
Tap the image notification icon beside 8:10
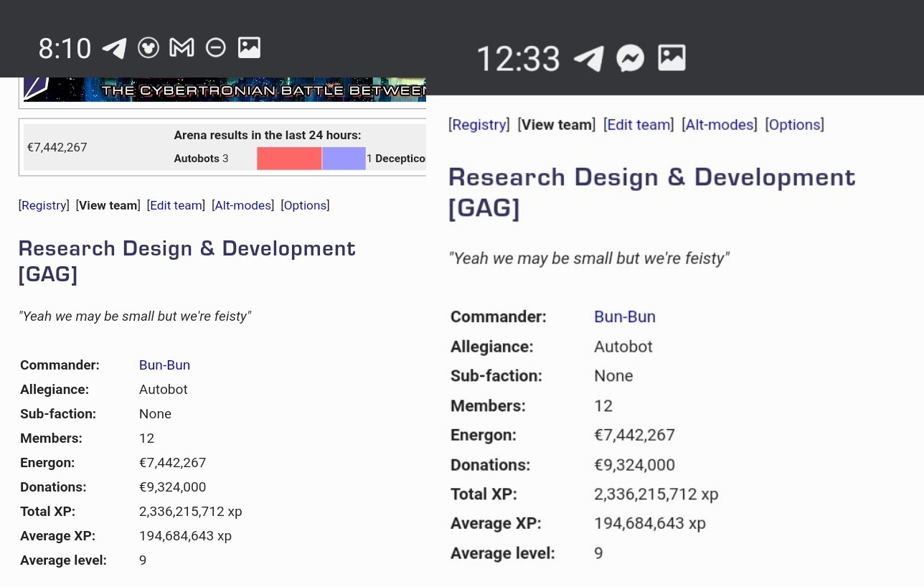pos(249,48)
